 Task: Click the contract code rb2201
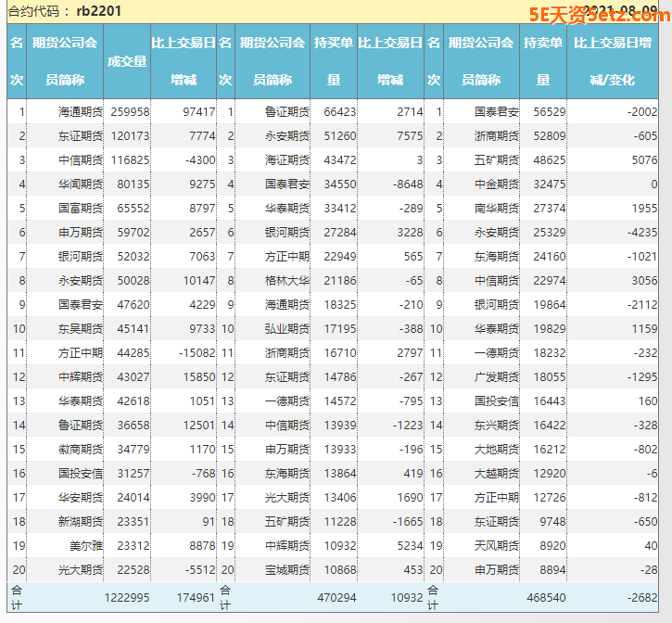[98, 11]
